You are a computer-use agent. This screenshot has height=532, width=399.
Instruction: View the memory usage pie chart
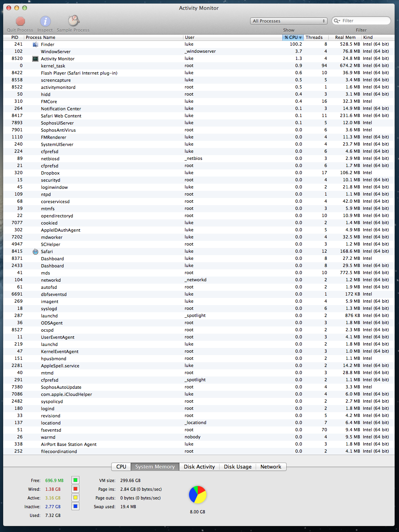pyautogui.click(x=198, y=495)
